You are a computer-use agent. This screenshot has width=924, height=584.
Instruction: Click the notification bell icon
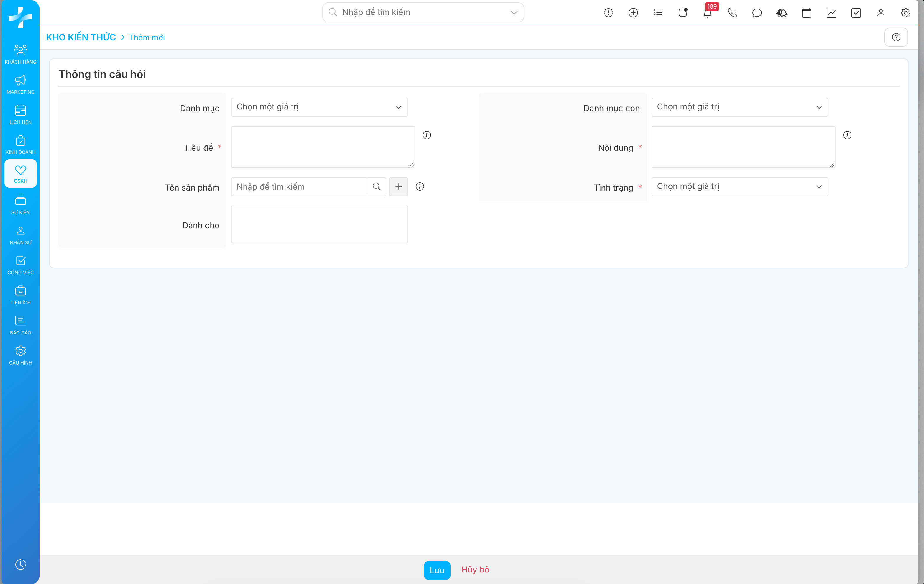pyautogui.click(x=707, y=13)
